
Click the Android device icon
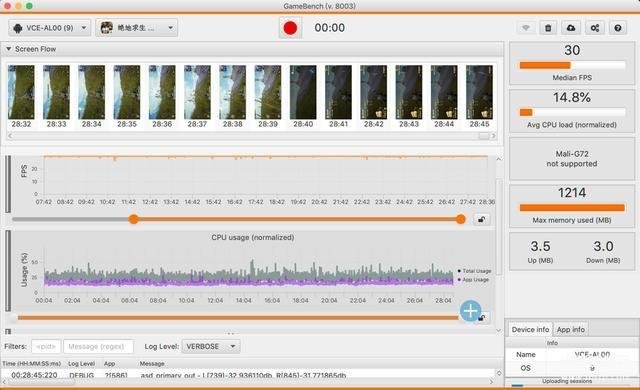tap(18, 28)
